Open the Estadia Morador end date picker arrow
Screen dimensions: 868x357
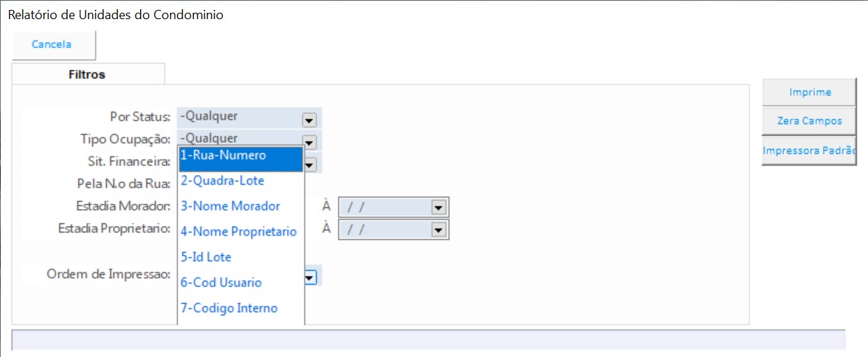point(439,208)
